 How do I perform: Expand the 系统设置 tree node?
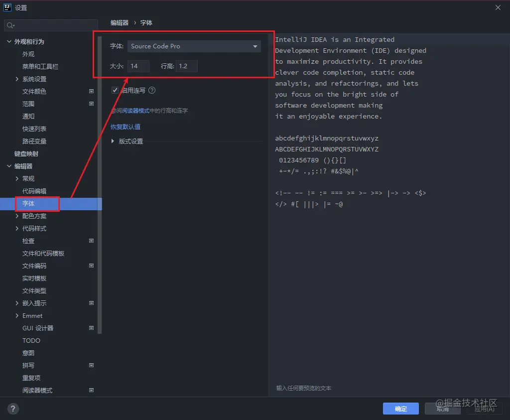(x=17, y=79)
